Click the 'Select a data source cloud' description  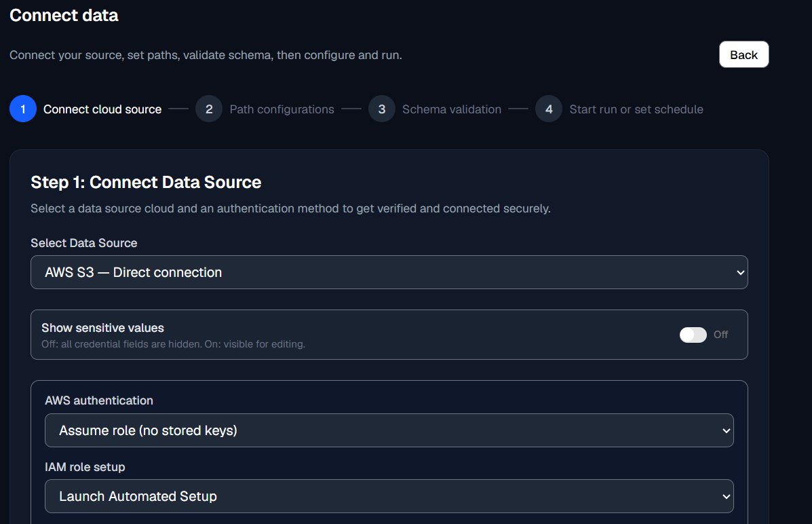pyautogui.click(x=290, y=208)
